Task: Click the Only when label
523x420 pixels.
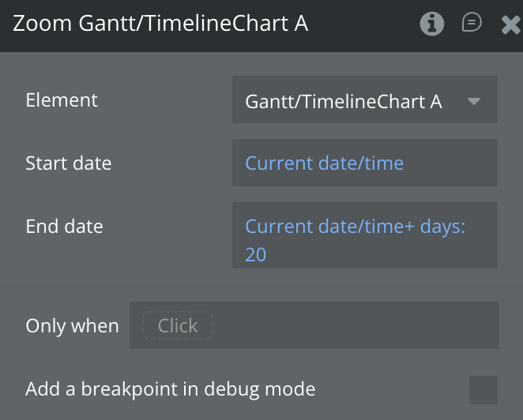Action: pyautogui.click(x=72, y=326)
